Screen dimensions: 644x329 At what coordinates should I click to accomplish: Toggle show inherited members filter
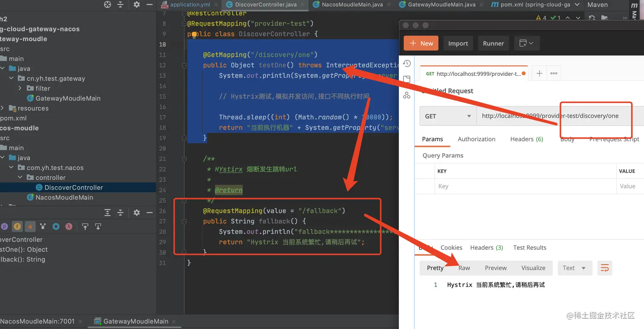(x=43, y=227)
